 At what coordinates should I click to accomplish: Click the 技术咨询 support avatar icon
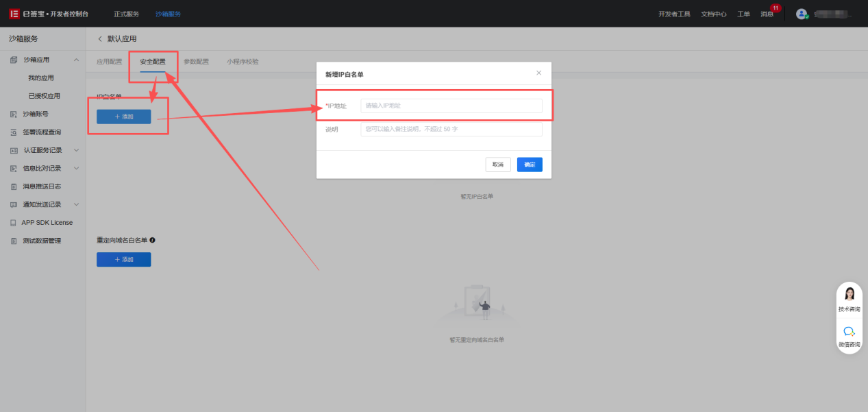click(849, 295)
